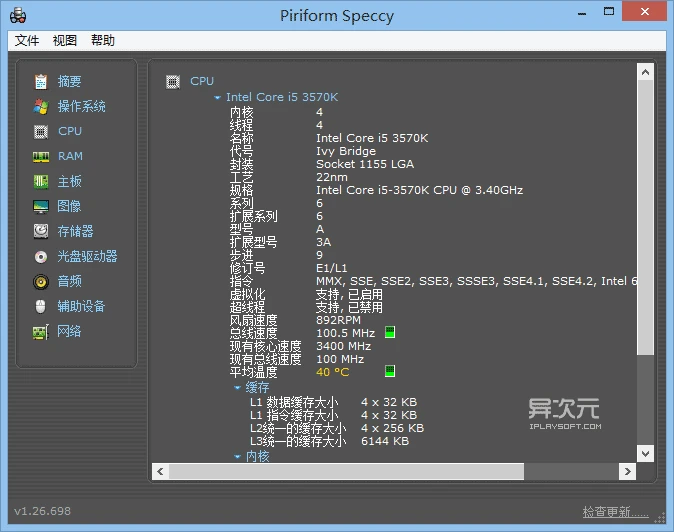
Task: Switch to 光盘驱动器 section
Action: pos(87,257)
